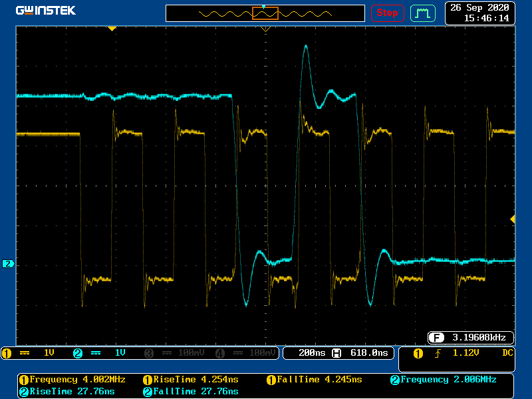Open the trigger level 1.12V setting
532x399 pixels.
[x=465, y=352]
